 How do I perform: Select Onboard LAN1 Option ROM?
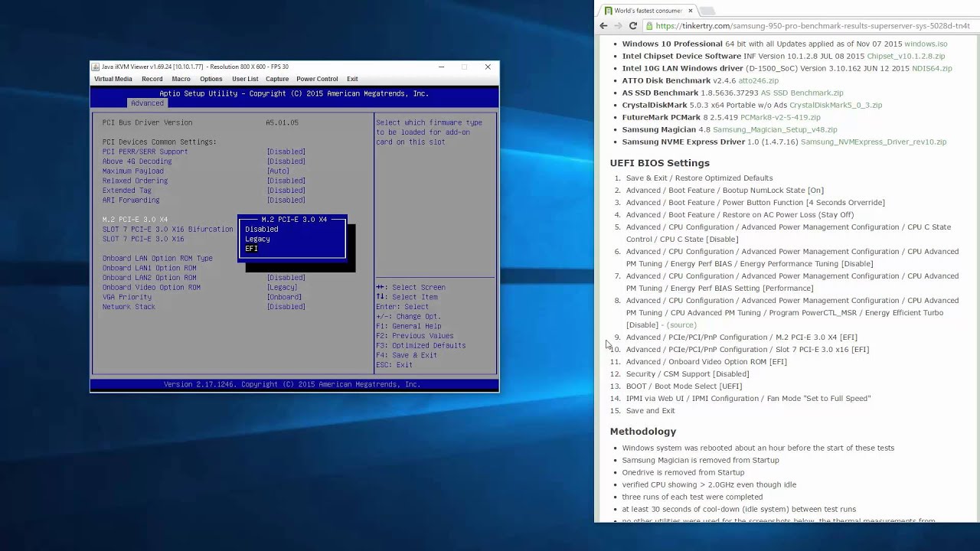click(149, 269)
